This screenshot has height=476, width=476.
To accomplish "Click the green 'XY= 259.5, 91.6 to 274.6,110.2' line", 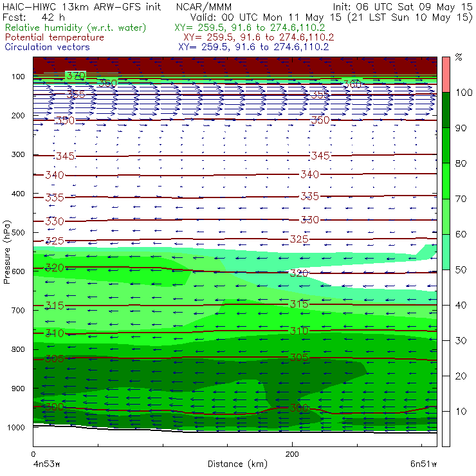I will pos(250,28).
